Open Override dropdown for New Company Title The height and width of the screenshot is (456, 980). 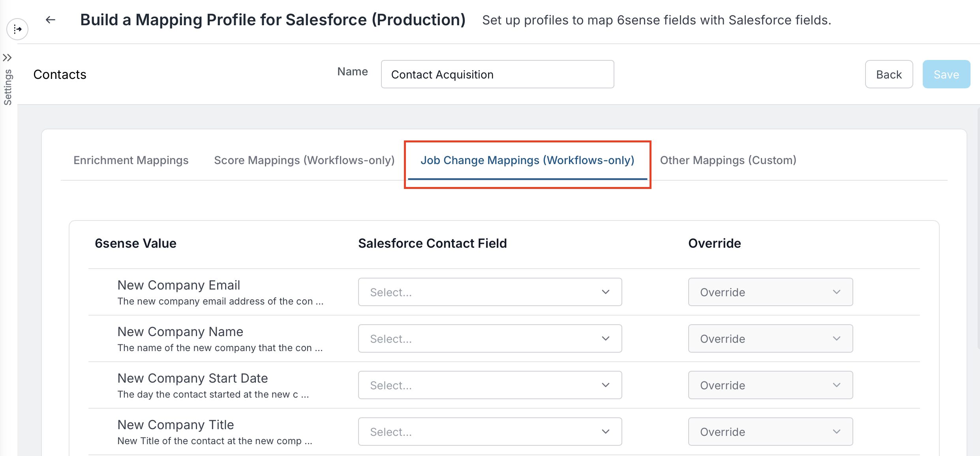(770, 432)
